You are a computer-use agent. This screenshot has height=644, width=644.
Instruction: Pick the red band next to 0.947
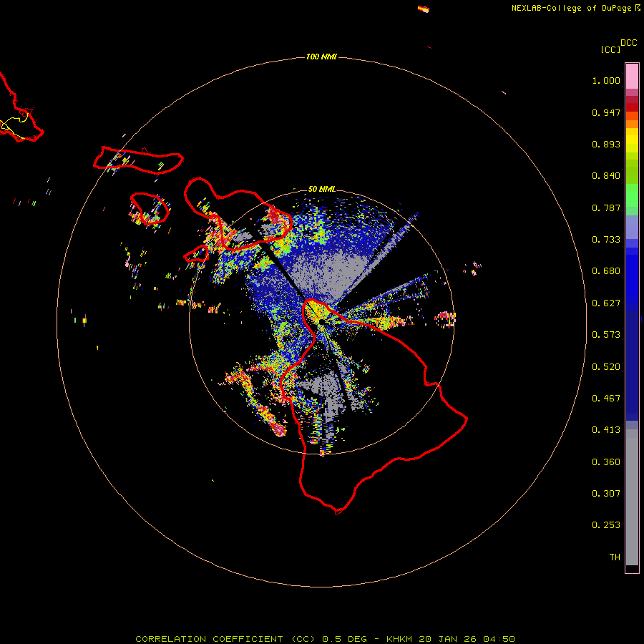632,107
